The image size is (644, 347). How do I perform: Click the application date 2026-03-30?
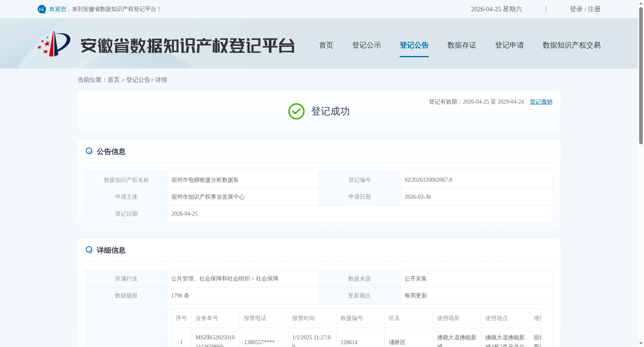(x=417, y=197)
